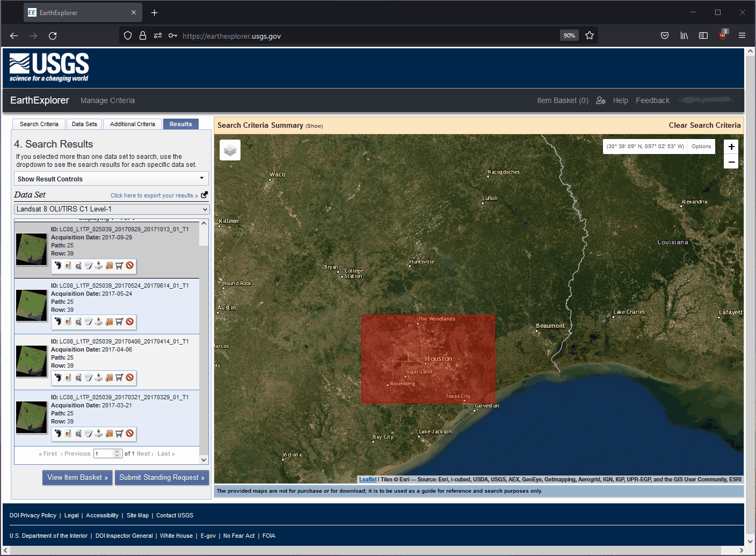Open Item Basket (0)

tap(563, 100)
